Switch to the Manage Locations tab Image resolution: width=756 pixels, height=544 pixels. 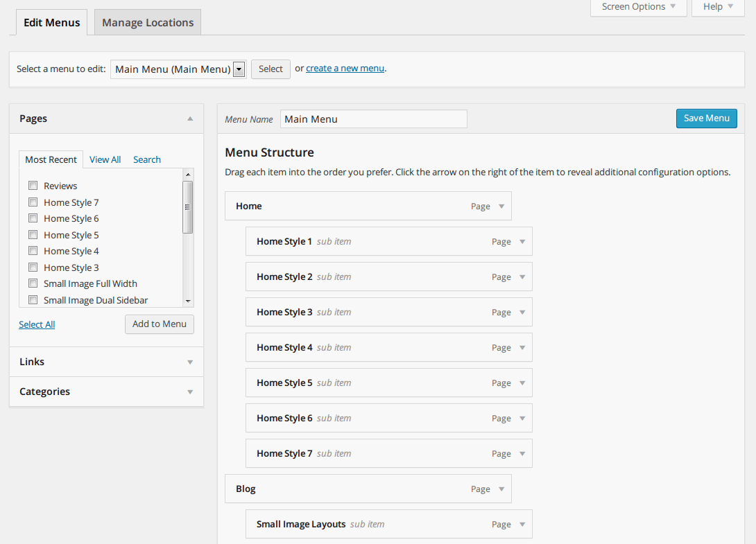point(148,22)
